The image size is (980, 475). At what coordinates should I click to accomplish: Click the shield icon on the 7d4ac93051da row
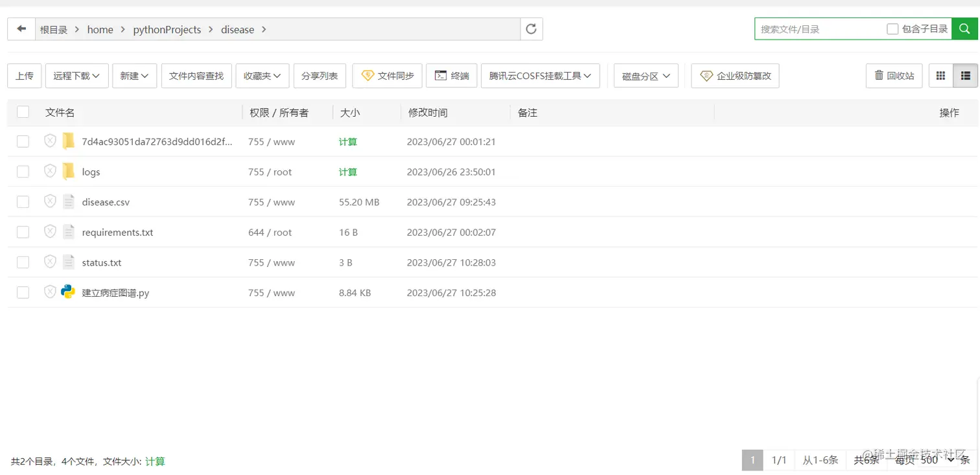coord(50,141)
